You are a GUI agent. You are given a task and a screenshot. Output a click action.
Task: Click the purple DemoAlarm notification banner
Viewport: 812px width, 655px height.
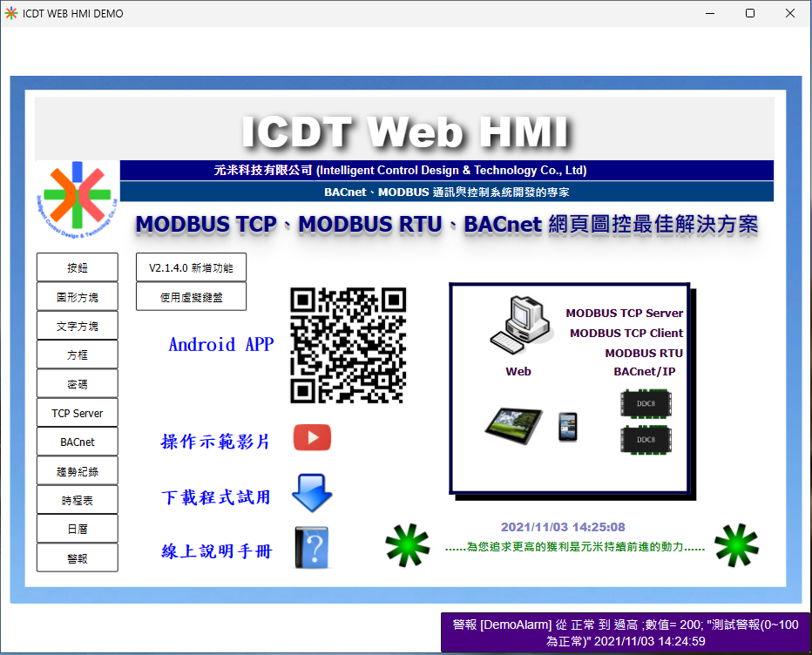pyautogui.click(x=625, y=632)
